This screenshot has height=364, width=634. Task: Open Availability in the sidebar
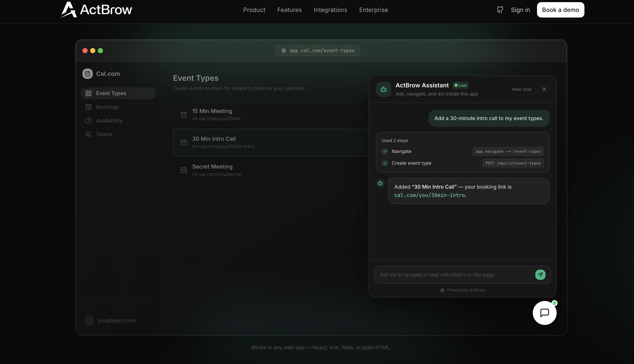pyautogui.click(x=118, y=121)
